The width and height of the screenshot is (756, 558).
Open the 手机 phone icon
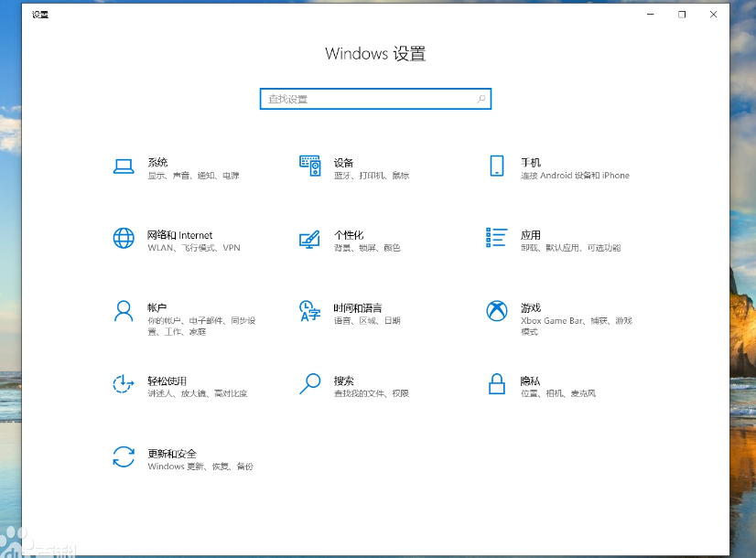point(497,166)
